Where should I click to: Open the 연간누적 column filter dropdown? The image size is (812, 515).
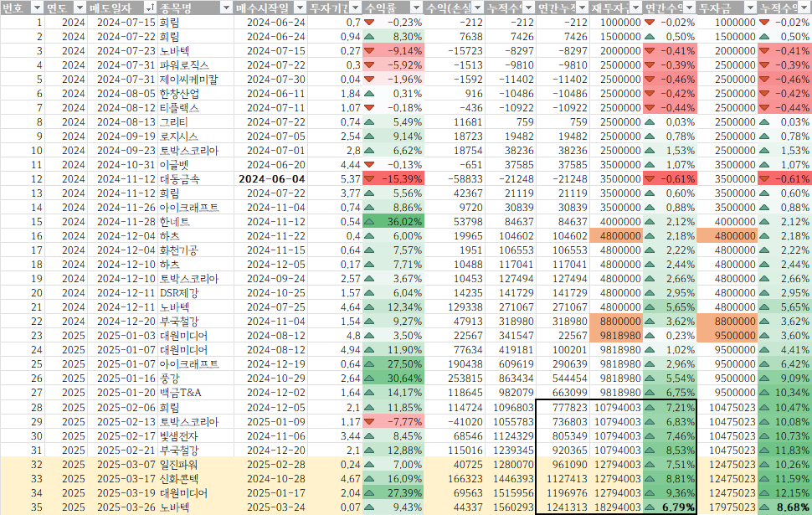tap(583, 8)
